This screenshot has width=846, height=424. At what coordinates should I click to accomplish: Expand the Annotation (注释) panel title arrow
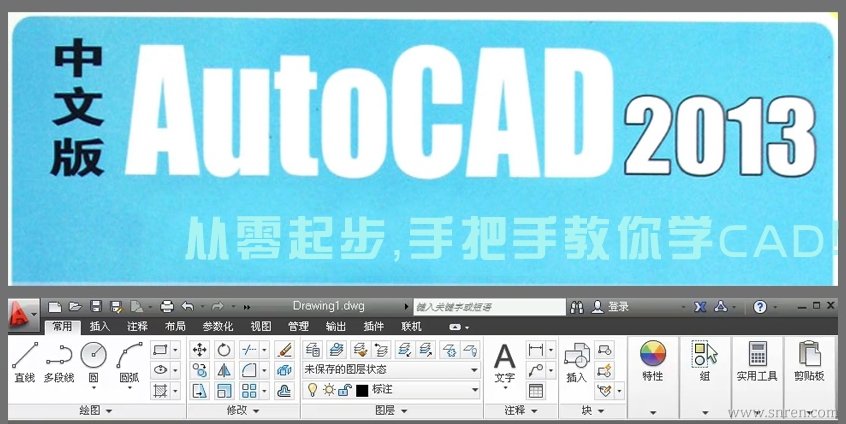pos(535,411)
